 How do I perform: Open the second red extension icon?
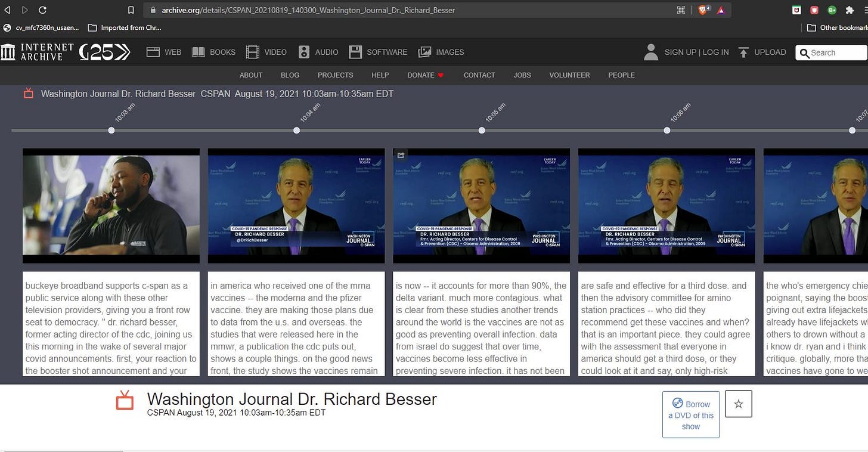814,10
